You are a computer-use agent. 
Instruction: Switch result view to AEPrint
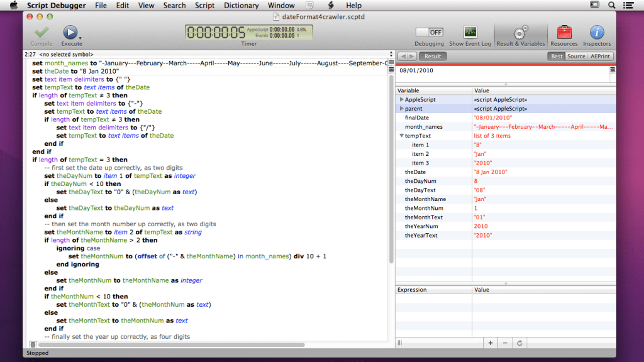click(x=600, y=56)
